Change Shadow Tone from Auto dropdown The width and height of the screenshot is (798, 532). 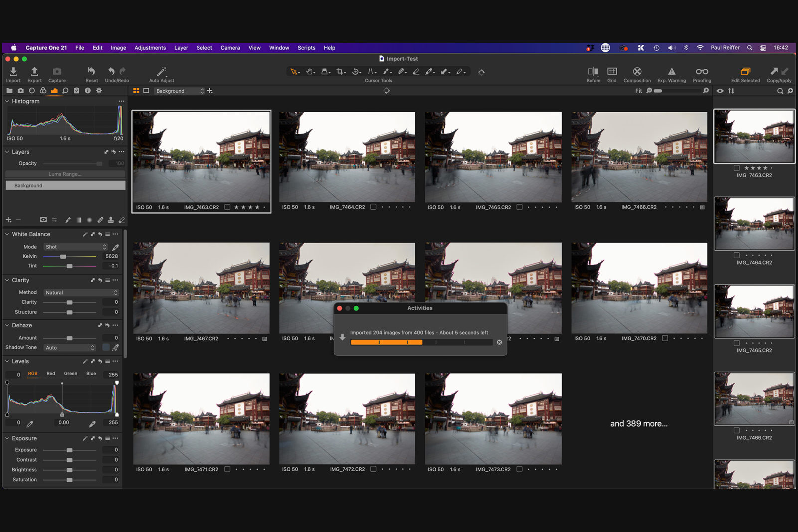pyautogui.click(x=69, y=347)
